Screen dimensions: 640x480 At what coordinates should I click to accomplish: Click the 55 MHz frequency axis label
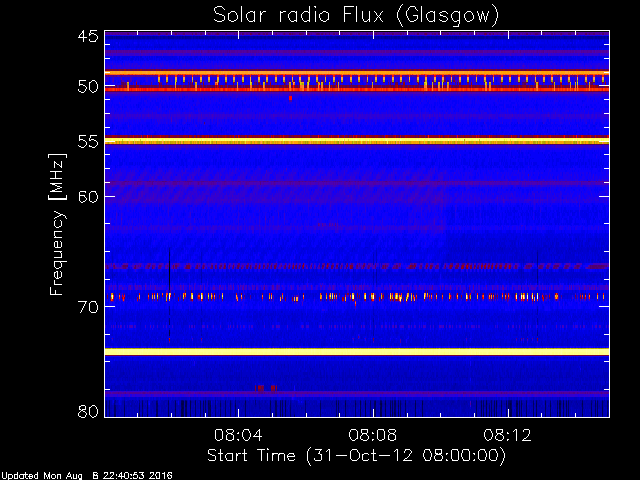(88, 142)
